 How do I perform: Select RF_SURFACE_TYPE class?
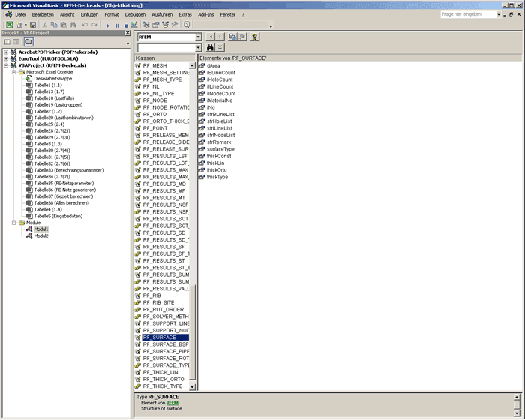pos(166,365)
